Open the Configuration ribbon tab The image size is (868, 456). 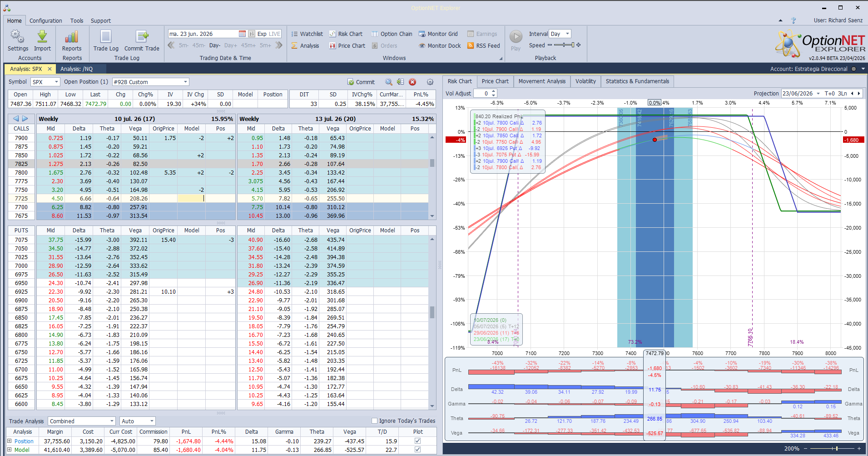46,20
